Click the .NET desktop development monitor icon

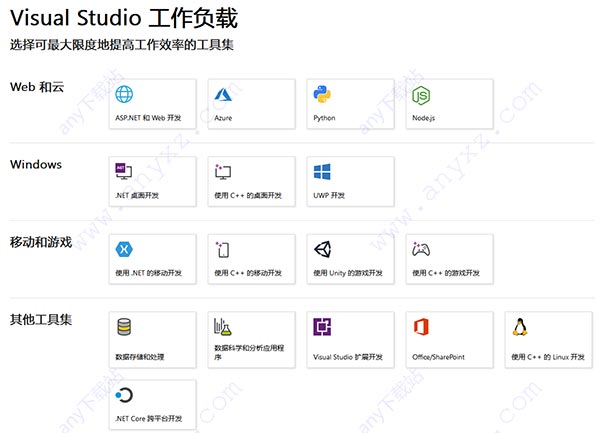(124, 171)
